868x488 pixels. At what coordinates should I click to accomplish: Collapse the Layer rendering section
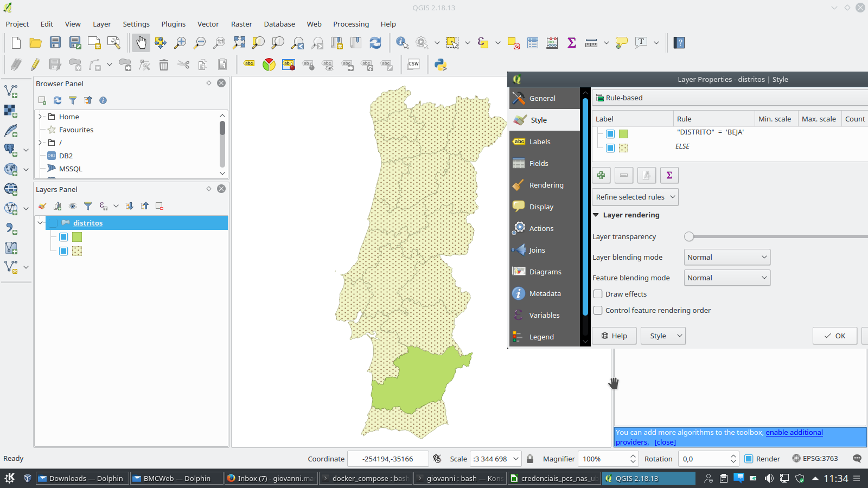click(x=596, y=215)
